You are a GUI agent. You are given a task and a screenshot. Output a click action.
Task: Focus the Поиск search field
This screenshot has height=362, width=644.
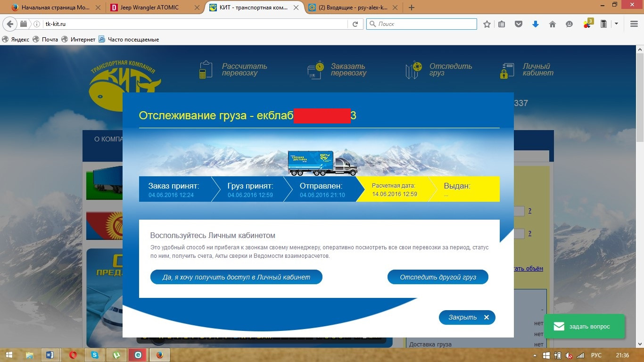click(421, 24)
